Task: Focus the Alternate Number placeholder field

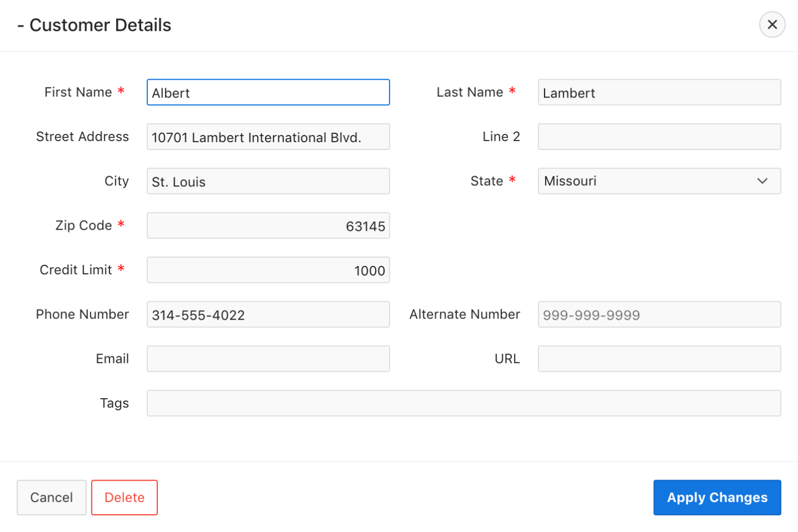Action: (x=658, y=315)
